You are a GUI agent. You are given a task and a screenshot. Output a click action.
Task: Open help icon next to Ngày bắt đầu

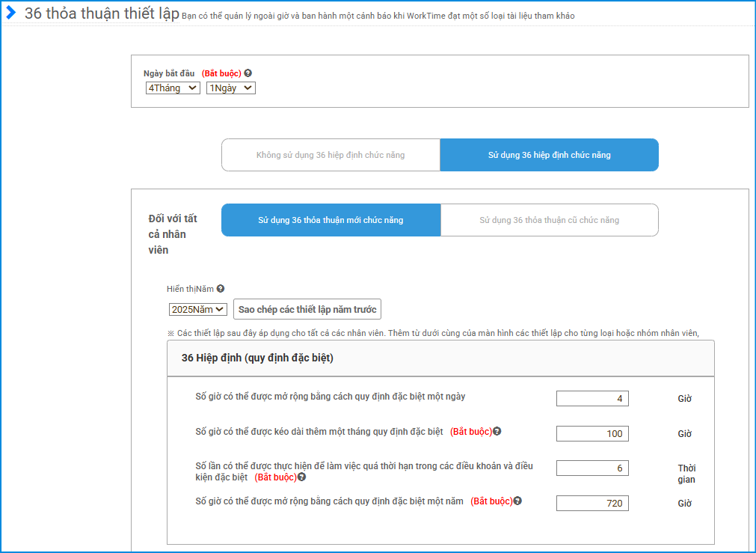pyautogui.click(x=248, y=73)
